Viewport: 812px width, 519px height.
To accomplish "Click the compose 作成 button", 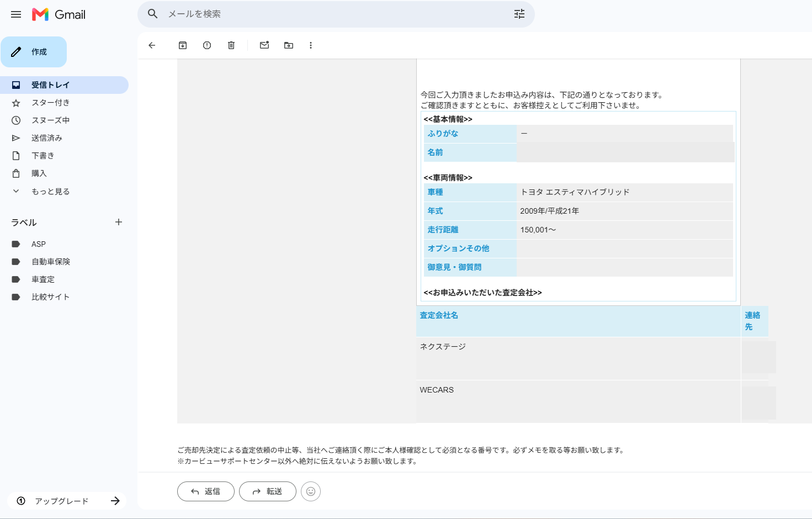I will pyautogui.click(x=34, y=52).
